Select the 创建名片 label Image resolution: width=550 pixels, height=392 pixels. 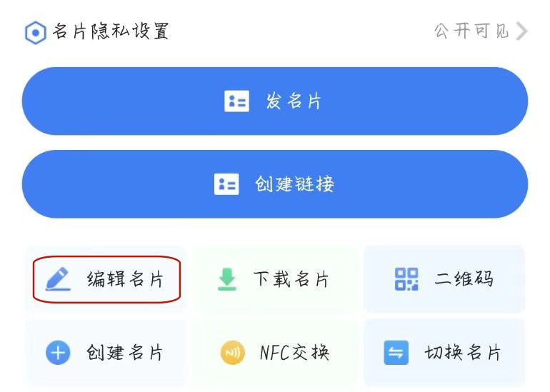[125, 353]
